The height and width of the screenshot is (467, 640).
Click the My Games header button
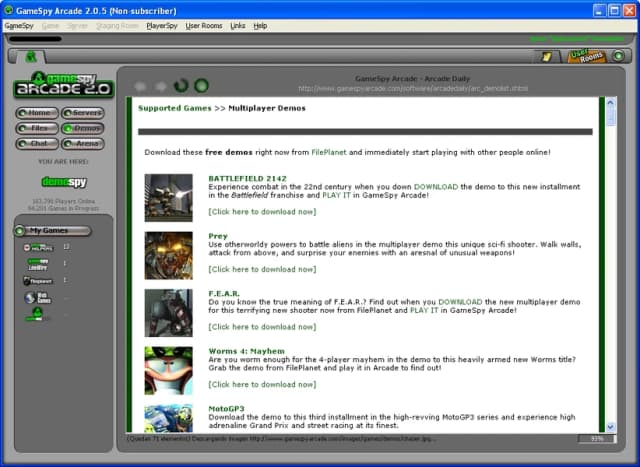click(53, 231)
